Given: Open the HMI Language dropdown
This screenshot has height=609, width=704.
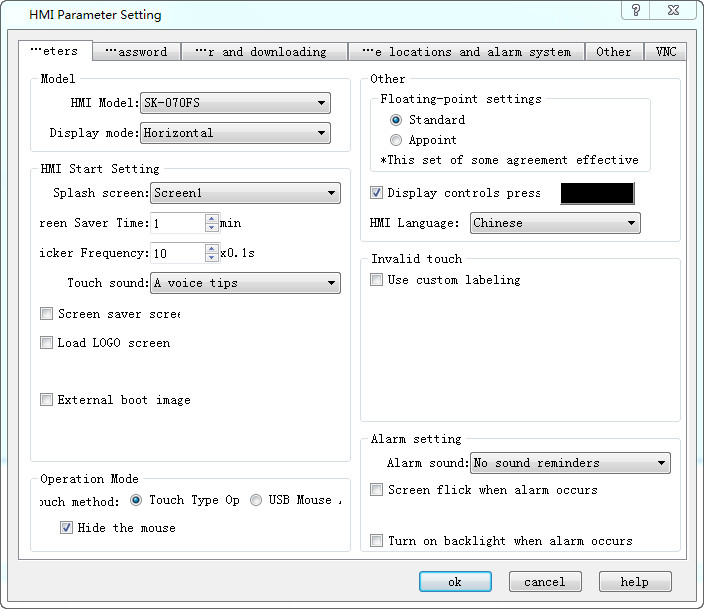Looking at the screenshot, I should pos(555,223).
